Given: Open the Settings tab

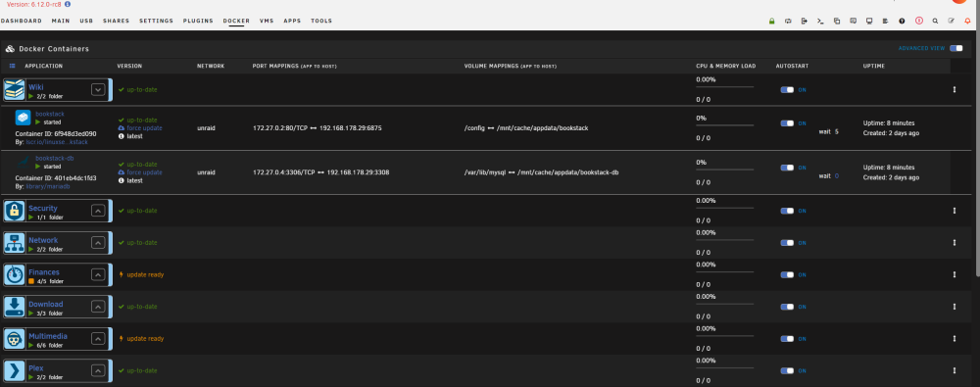Looking at the screenshot, I should (156, 21).
